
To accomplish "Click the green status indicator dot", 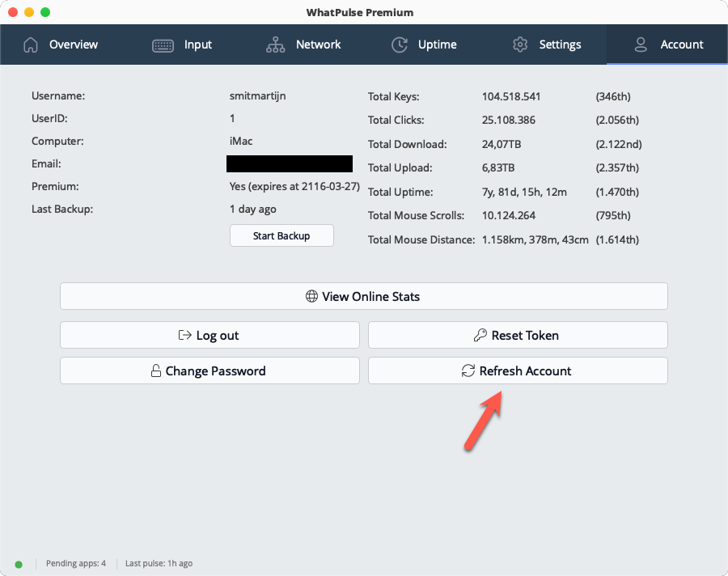I will click(19, 565).
